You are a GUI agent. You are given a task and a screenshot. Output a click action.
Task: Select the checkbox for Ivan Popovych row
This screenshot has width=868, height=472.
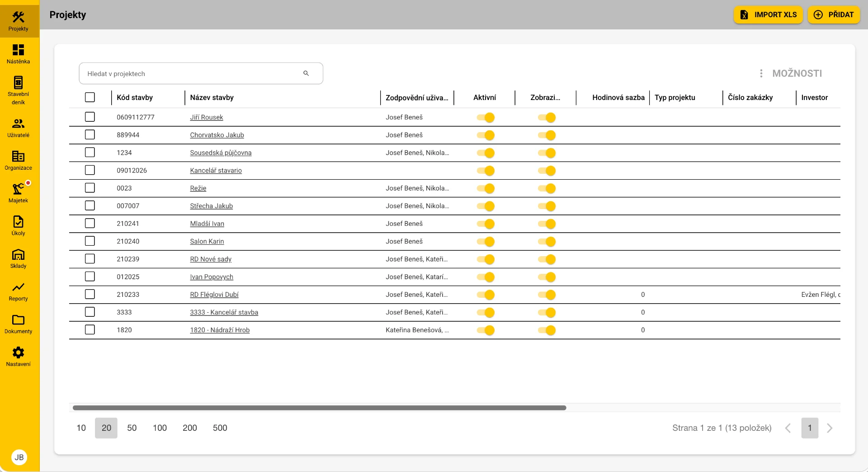tap(90, 277)
